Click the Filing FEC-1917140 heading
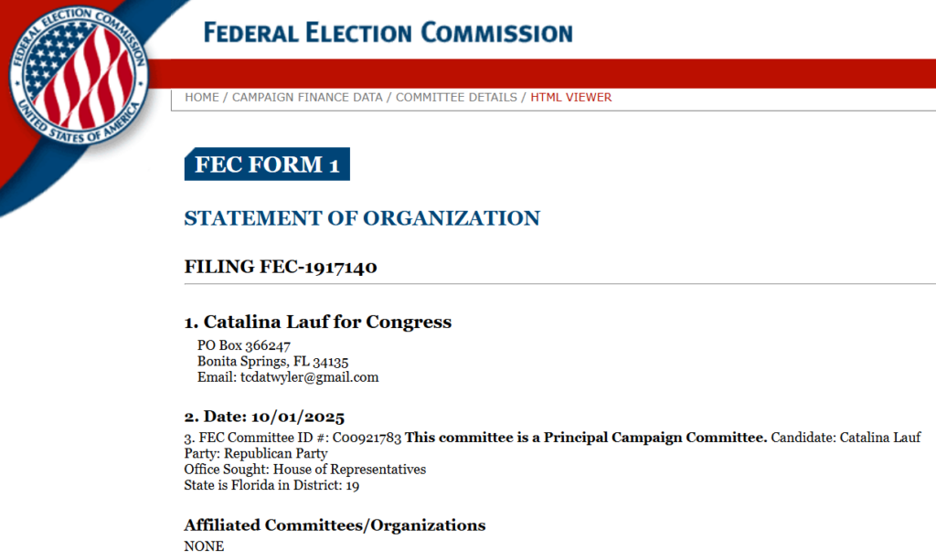Viewport: 936px width, 560px height. (281, 267)
